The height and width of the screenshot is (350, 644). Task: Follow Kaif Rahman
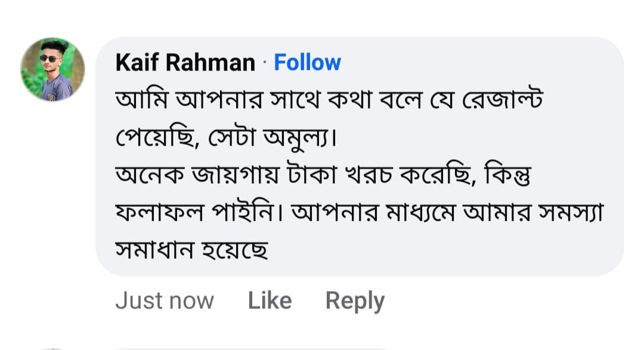pos(307,63)
